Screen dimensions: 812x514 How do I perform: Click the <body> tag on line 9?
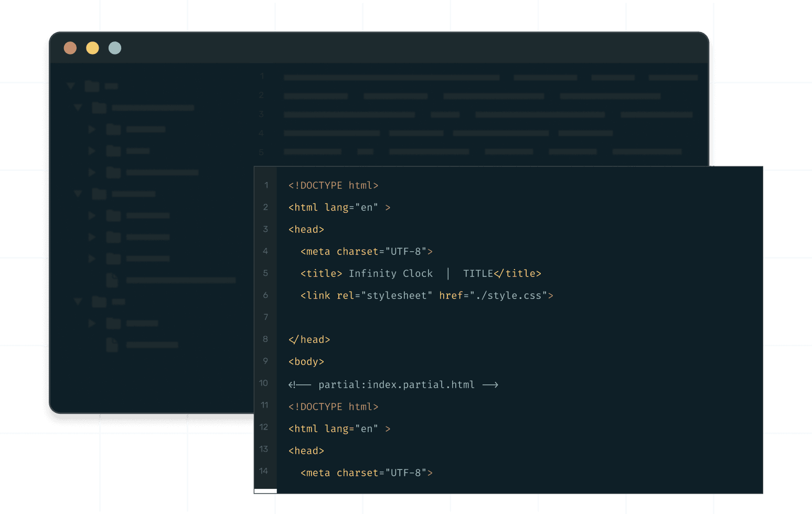pos(306,362)
